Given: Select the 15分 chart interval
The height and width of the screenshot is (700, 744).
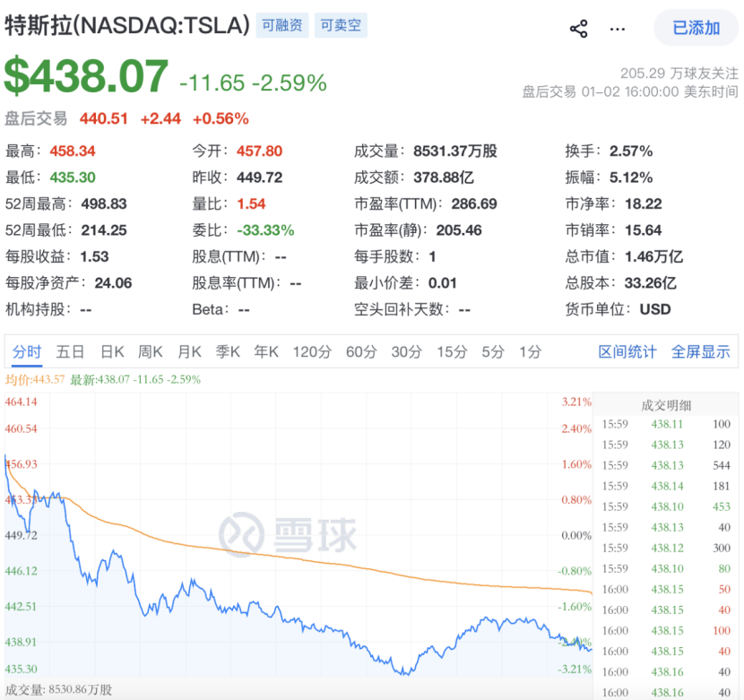Looking at the screenshot, I should point(452,351).
